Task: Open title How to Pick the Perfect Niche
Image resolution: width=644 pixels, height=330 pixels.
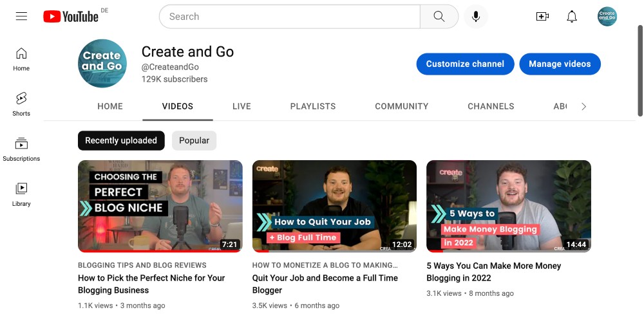Action: coord(151,284)
